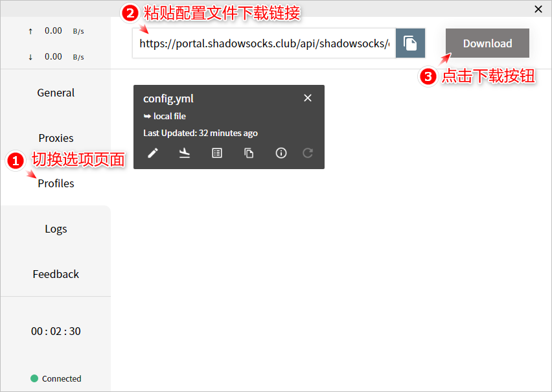The height and width of the screenshot is (392, 552).
Task: Open the rules list icon on config.yml
Action: [217, 153]
